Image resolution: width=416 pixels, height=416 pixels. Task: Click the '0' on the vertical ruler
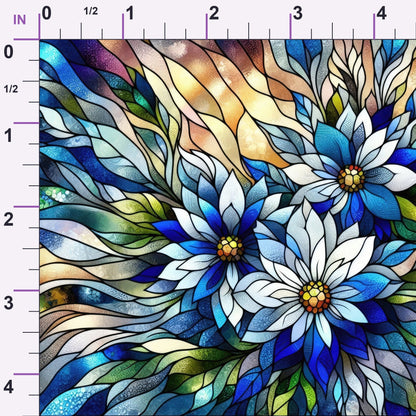9,52
